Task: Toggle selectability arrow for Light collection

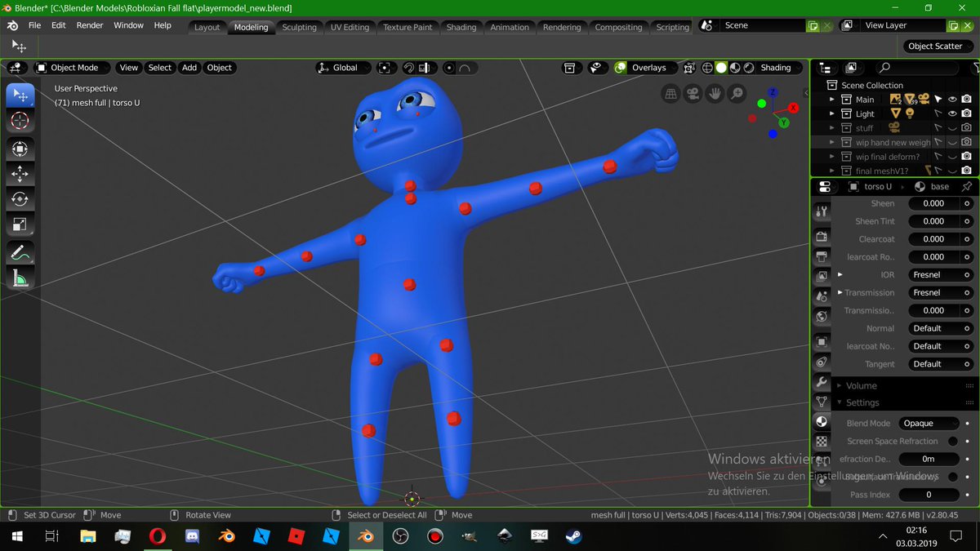Action: [938, 113]
